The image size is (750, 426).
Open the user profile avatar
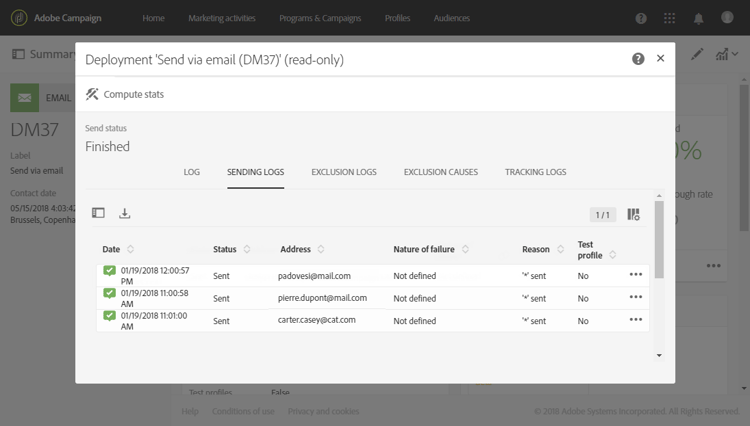click(727, 17)
